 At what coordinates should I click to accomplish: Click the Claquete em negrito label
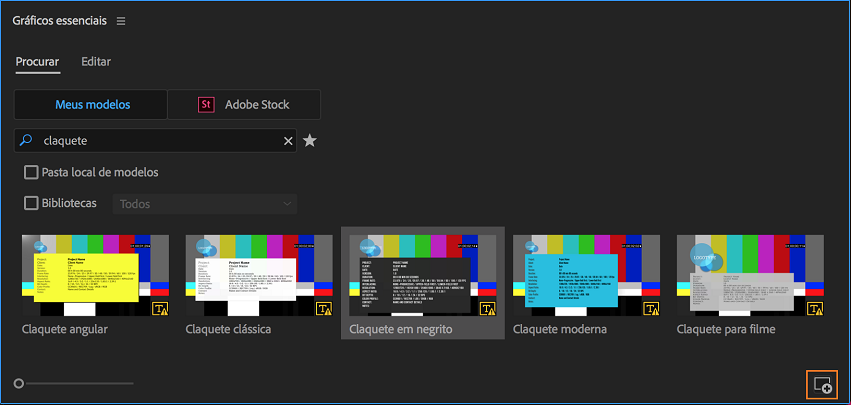(x=401, y=330)
